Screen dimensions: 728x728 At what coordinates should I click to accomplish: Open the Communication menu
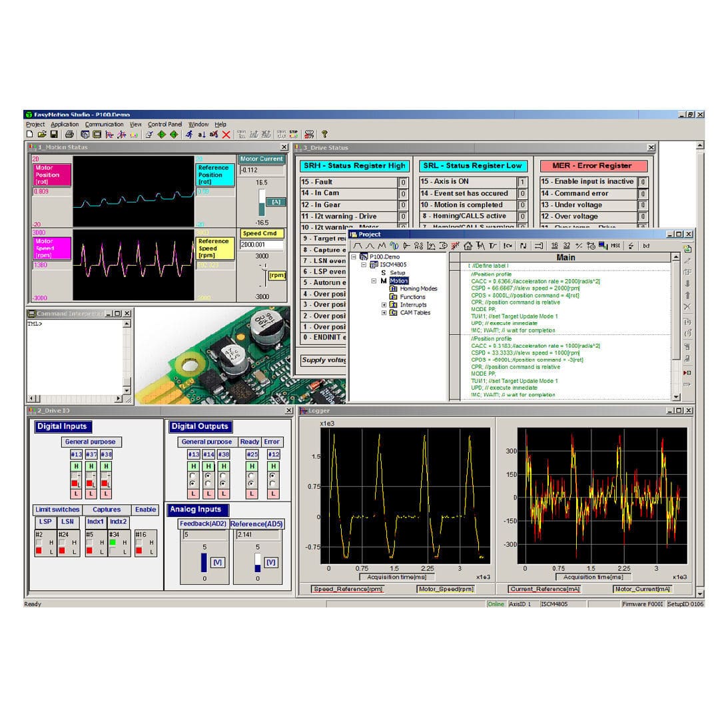click(104, 125)
